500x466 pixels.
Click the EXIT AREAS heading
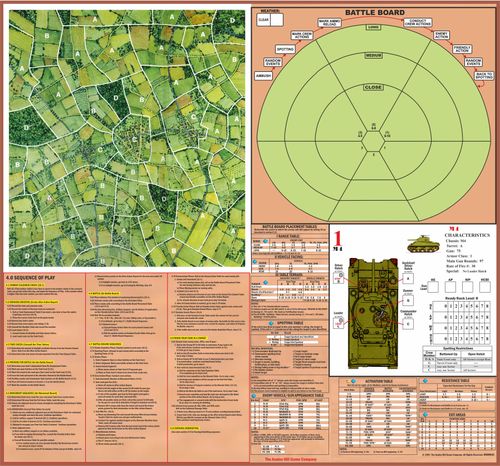point(456,415)
